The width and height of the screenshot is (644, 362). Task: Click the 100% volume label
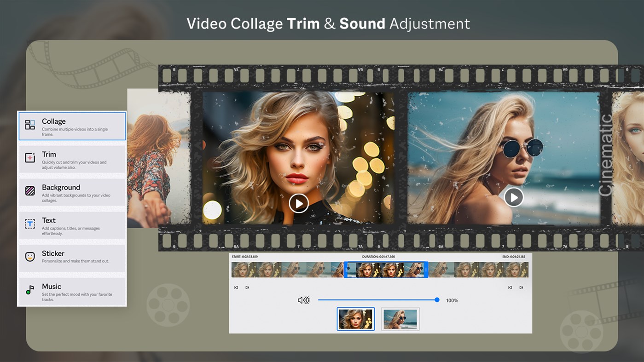(453, 300)
